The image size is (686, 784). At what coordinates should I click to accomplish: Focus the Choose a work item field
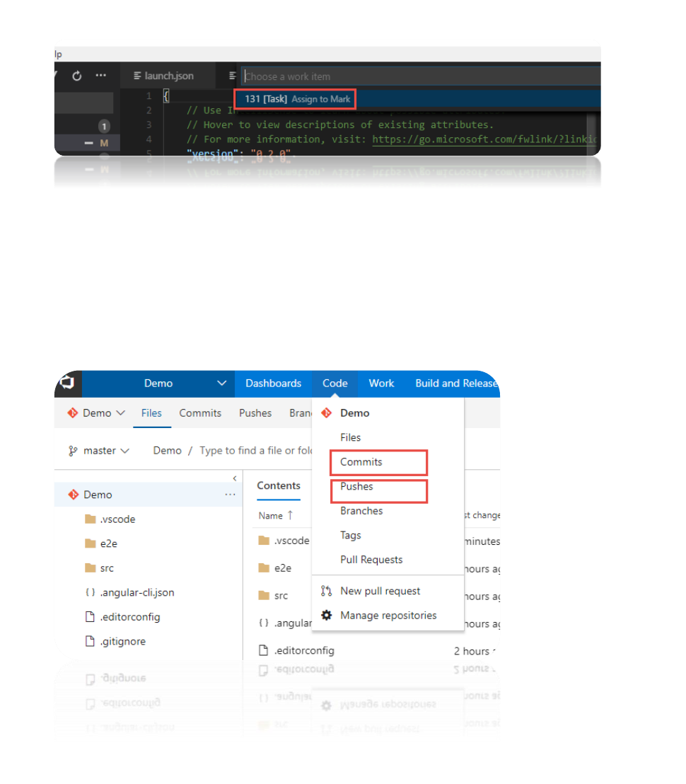422,76
